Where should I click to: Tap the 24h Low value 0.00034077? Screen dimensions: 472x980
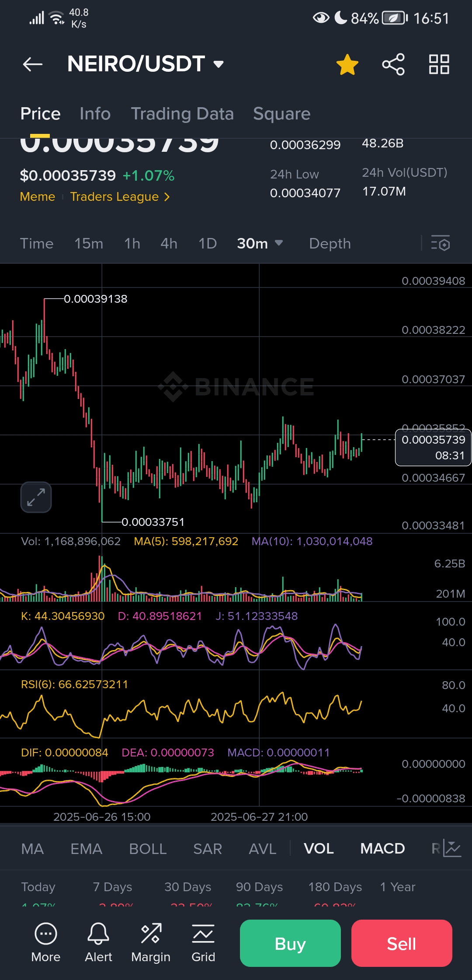point(305,193)
